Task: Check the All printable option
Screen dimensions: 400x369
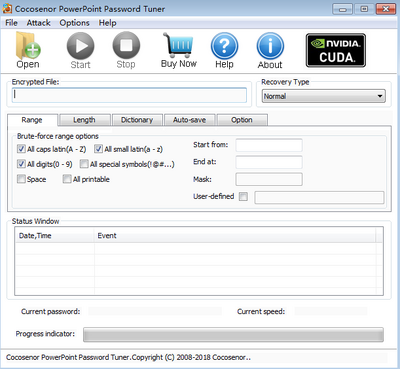Action: [67, 179]
